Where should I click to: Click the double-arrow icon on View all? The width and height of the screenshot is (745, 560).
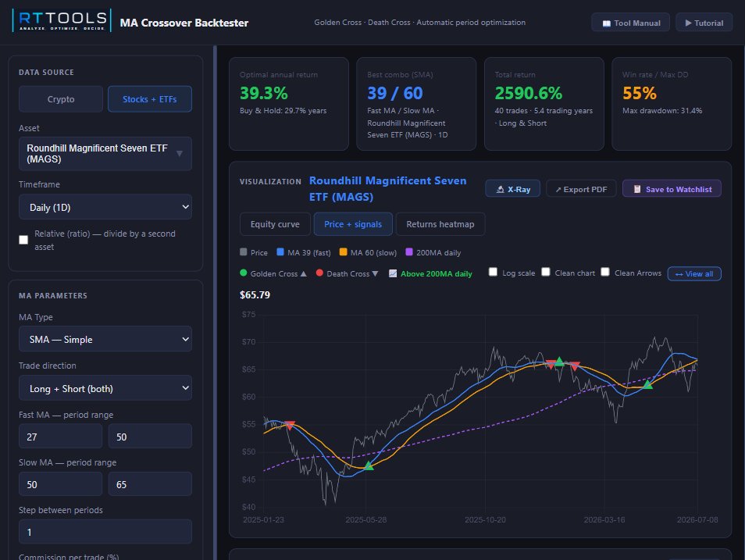click(x=679, y=274)
